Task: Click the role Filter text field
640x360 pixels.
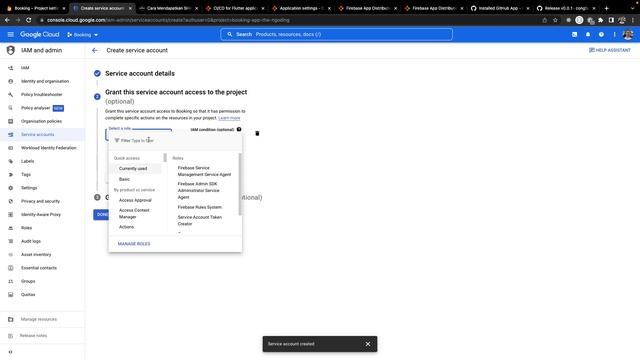Action: pos(176,140)
